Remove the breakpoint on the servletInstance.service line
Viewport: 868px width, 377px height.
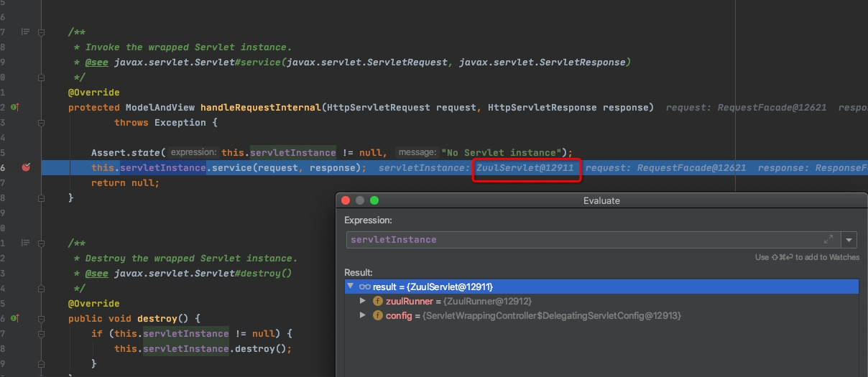(27, 167)
